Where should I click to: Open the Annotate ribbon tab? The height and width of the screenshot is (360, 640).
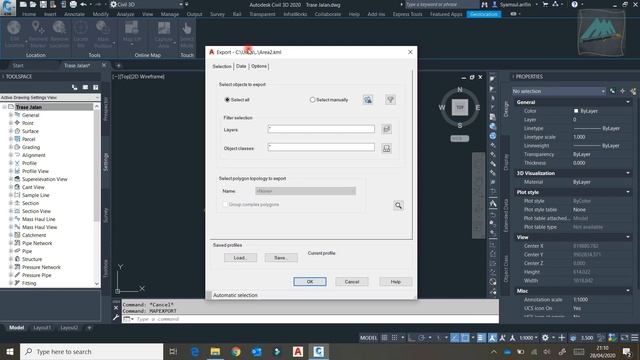(74, 14)
